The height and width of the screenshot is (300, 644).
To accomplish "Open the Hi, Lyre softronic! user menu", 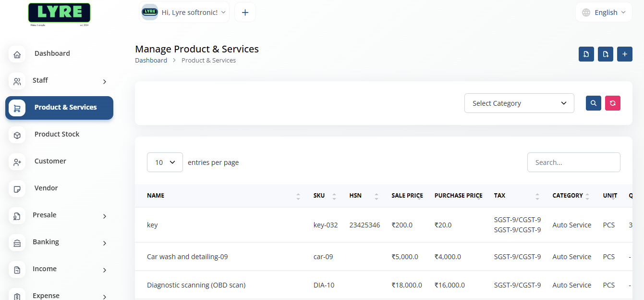I will [x=184, y=12].
